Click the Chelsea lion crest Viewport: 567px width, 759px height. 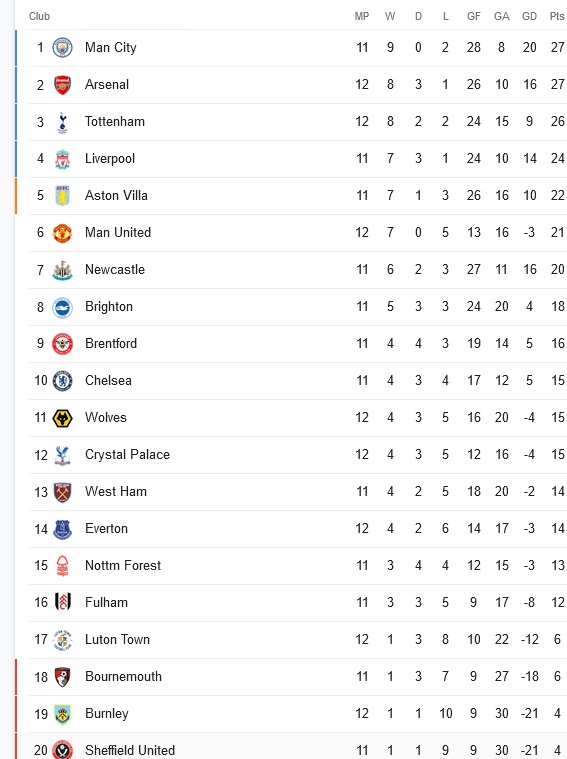(x=62, y=381)
